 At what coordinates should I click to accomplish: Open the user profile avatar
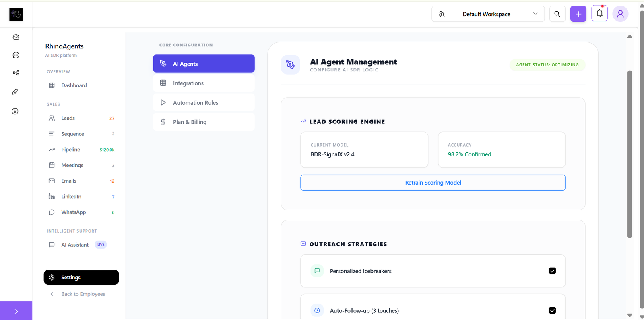pyautogui.click(x=620, y=14)
